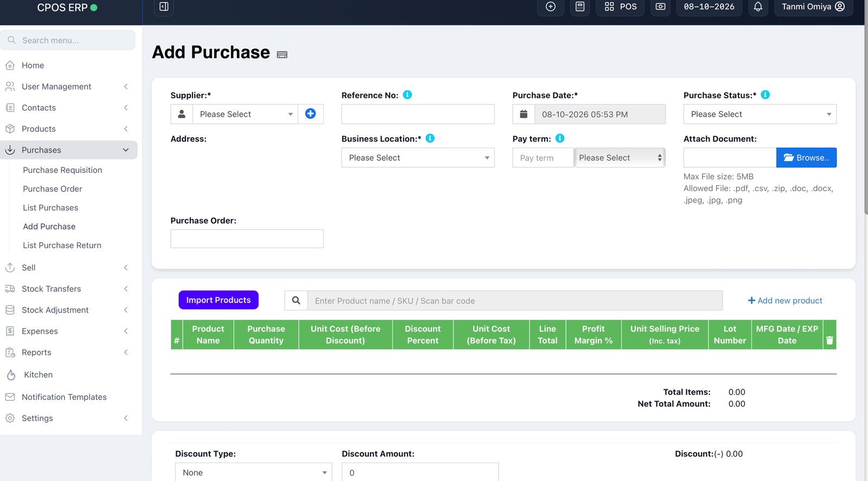
Task: Open the calculator icon in the header
Action: (580, 7)
